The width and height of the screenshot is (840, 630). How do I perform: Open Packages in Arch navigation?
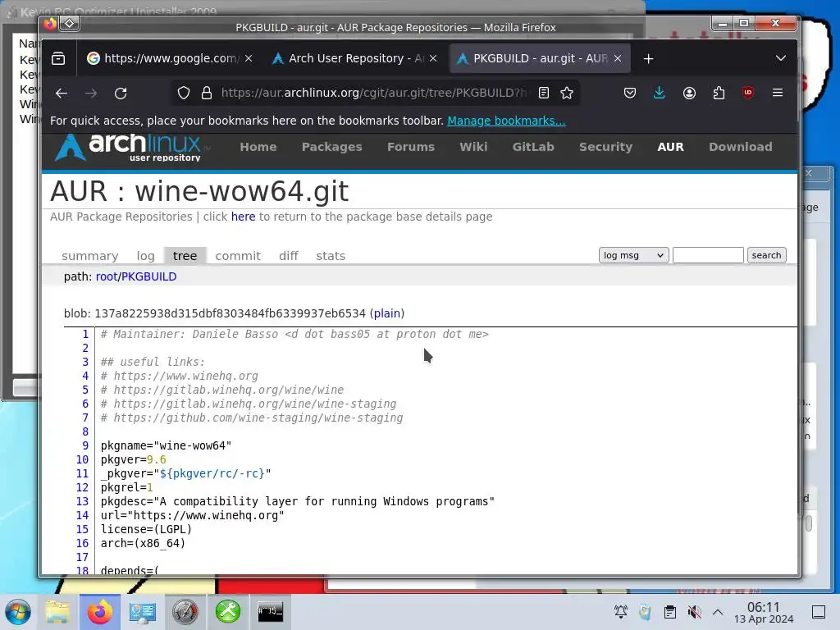331,147
